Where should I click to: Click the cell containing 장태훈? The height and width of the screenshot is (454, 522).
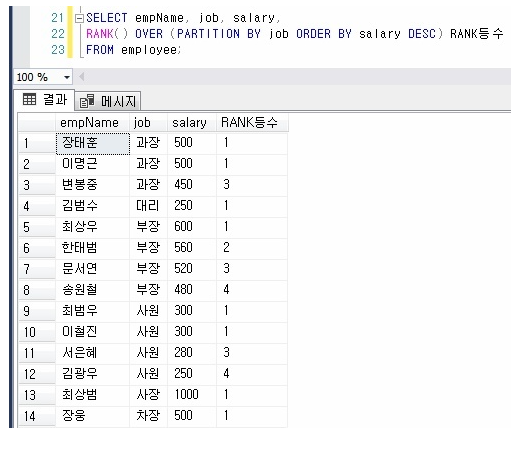pos(93,143)
